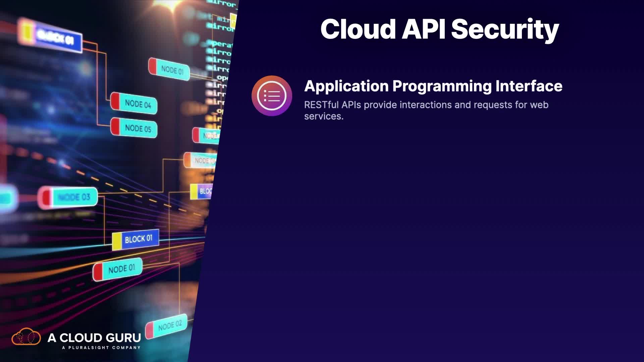Click the A Pluralsight Company tagline
The height and width of the screenshot is (362, 644).
tap(101, 348)
